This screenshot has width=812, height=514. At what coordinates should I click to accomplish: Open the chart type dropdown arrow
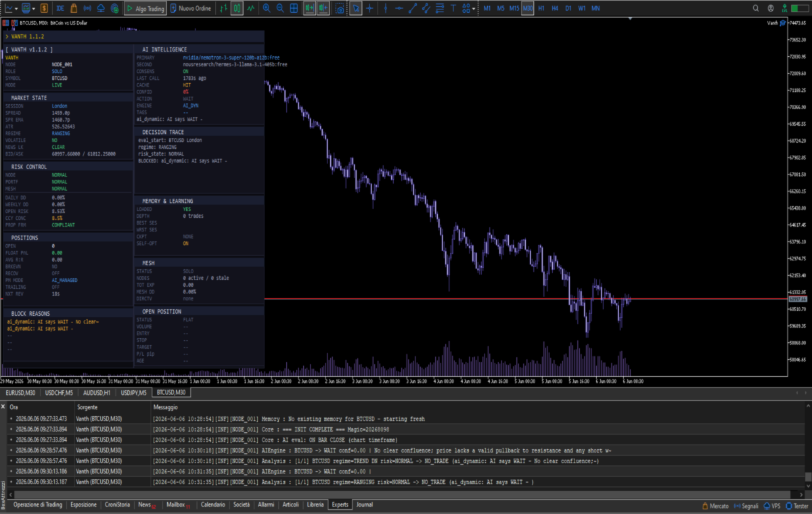[x=16, y=9]
